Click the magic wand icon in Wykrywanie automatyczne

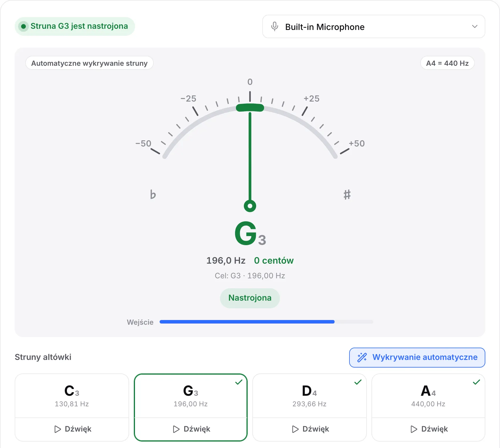pyautogui.click(x=362, y=357)
